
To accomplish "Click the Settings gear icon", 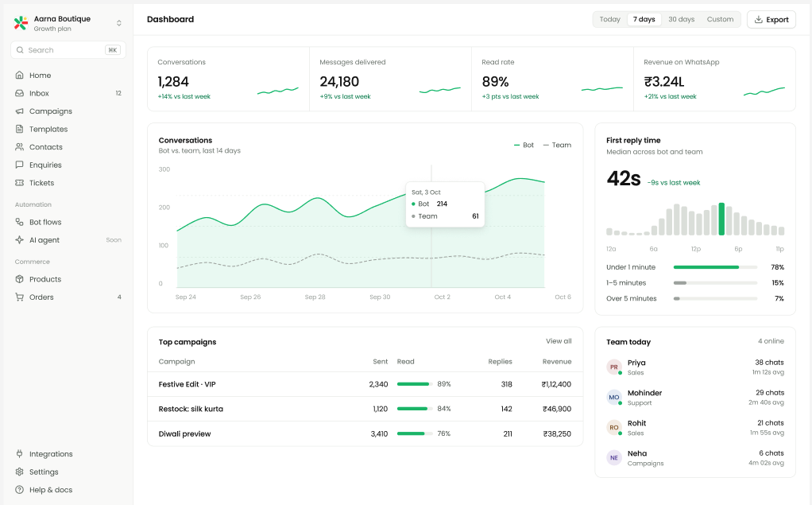I will pos(19,472).
